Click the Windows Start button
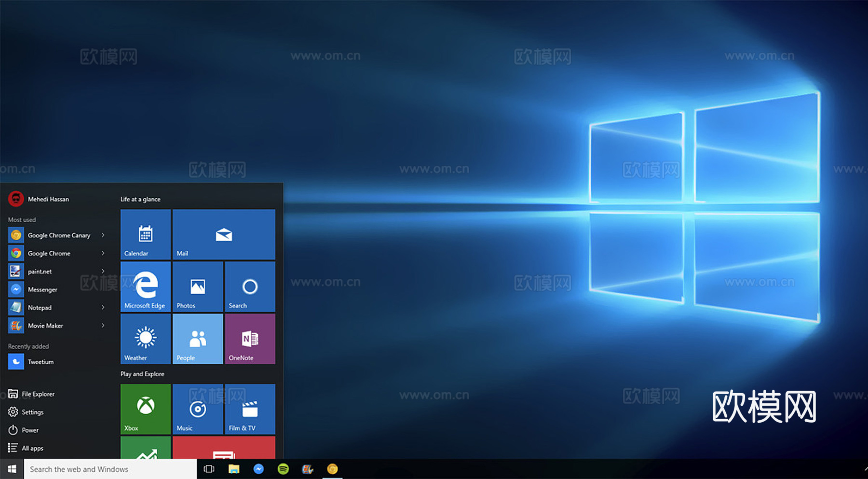Viewport: 868px width, 479px height. 12,469
